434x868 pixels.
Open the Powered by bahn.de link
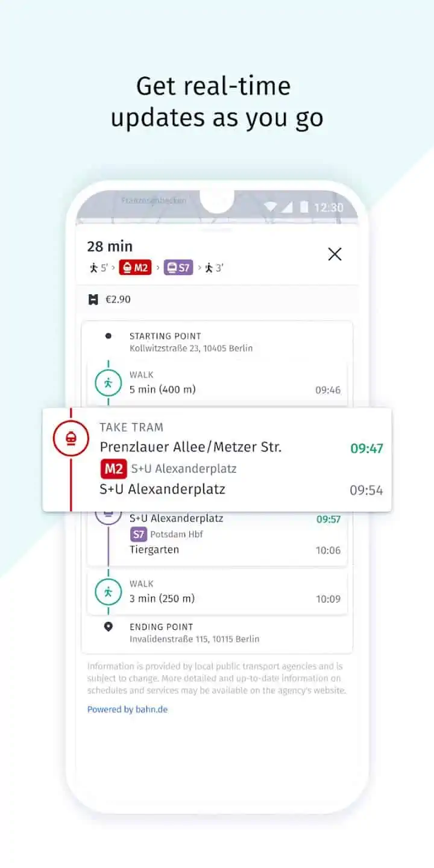click(x=128, y=709)
